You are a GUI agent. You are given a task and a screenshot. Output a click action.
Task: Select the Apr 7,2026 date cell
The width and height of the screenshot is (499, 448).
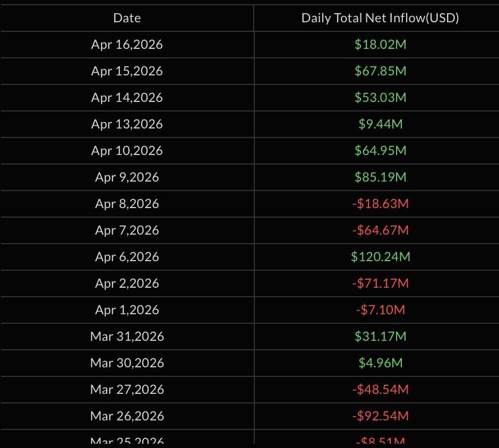127,230
